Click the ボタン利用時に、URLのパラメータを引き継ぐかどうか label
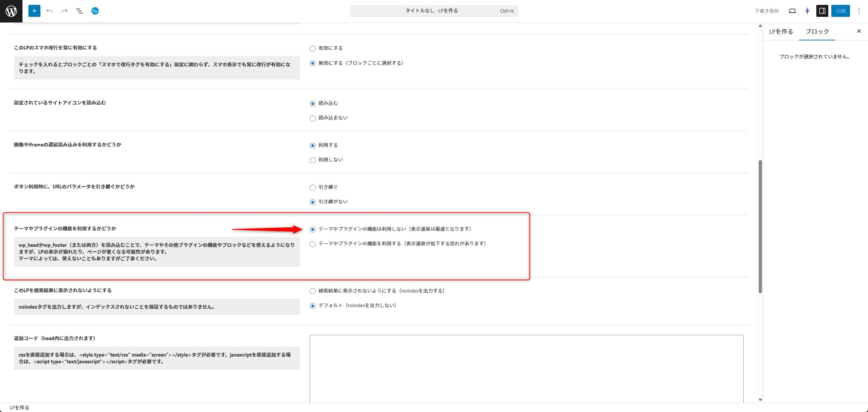The width and height of the screenshot is (868, 412). tap(74, 187)
